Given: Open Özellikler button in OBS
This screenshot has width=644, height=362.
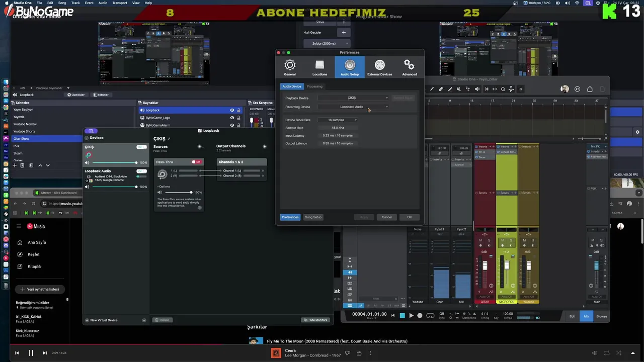Looking at the screenshot, I should (76, 95).
